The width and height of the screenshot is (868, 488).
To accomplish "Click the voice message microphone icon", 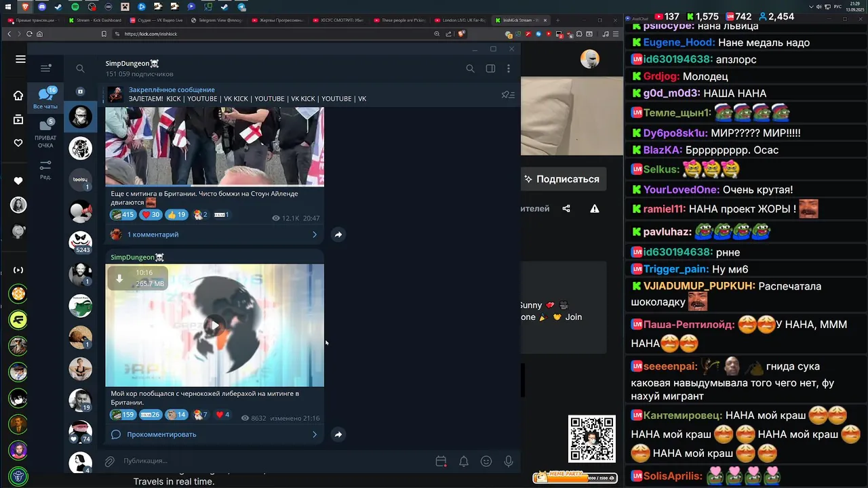I will tap(509, 462).
